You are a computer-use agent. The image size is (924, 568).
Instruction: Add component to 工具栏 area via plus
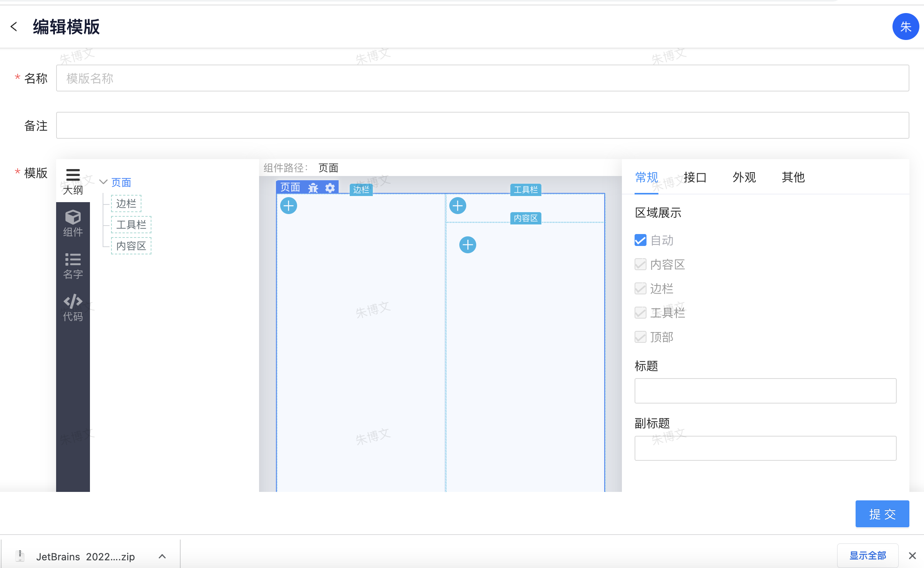point(458,206)
